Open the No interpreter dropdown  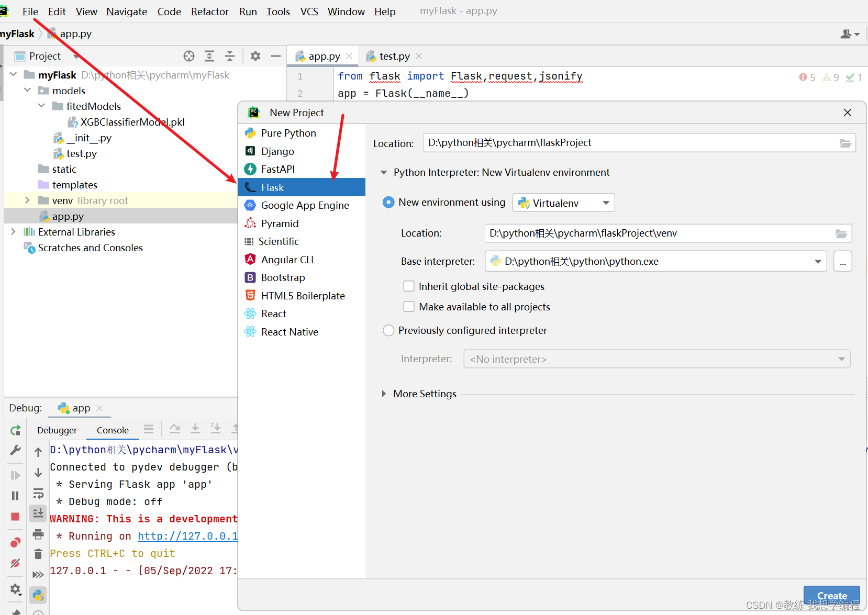656,359
